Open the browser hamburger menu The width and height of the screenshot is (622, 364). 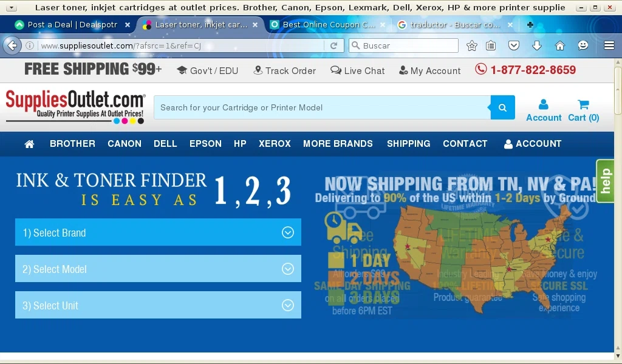point(609,45)
